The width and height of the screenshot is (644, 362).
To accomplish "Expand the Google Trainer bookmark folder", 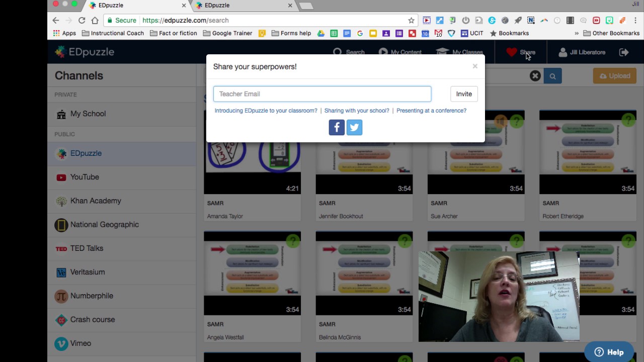I will pos(227,33).
